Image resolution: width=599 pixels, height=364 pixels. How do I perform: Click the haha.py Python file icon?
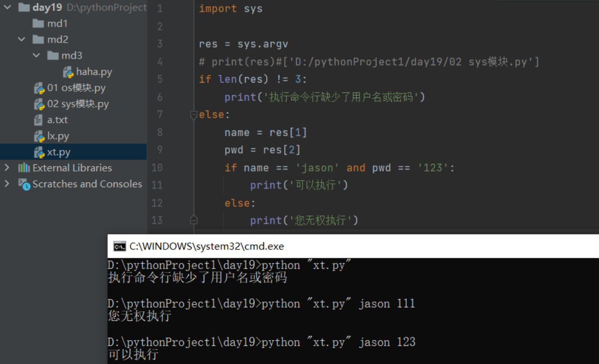click(x=68, y=72)
